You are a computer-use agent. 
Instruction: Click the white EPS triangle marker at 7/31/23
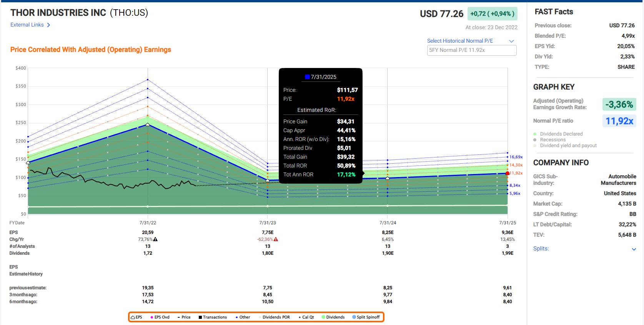pos(268,180)
